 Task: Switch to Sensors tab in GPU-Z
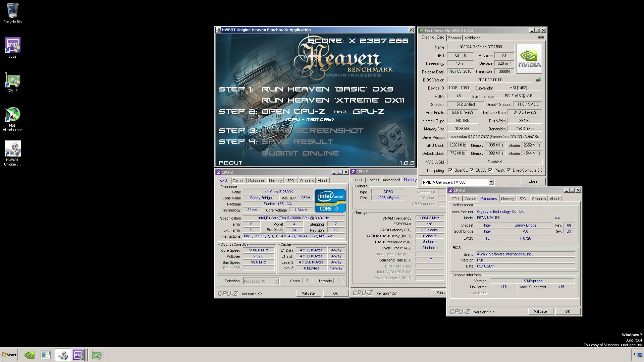(x=454, y=38)
